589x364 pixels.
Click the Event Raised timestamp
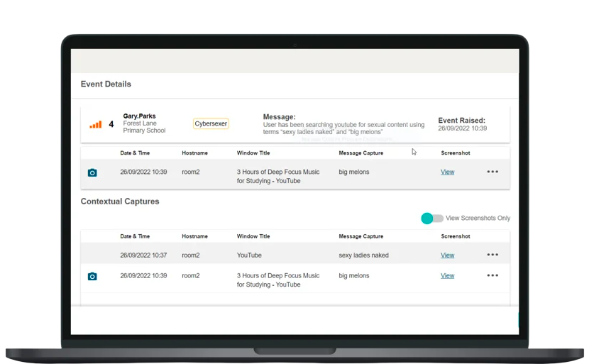(x=462, y=128)
